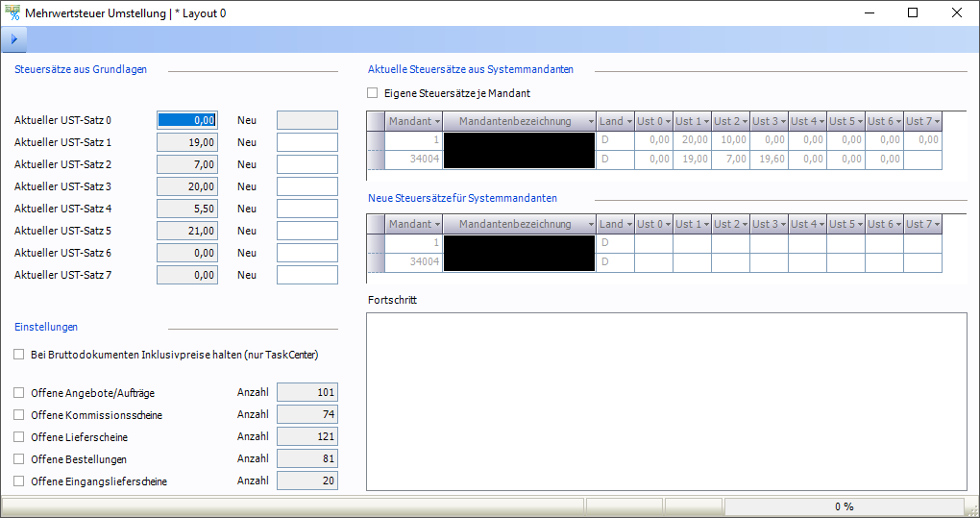
Task: Open Land column dropdown in upper grid
Action: (628, 122)
